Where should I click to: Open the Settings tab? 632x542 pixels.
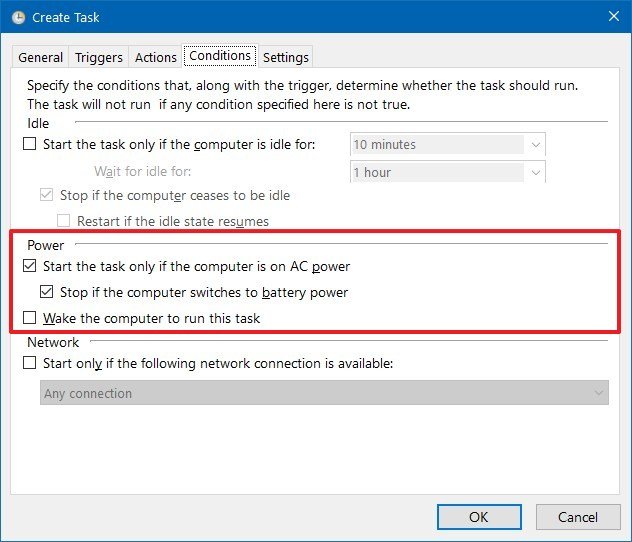286,57
